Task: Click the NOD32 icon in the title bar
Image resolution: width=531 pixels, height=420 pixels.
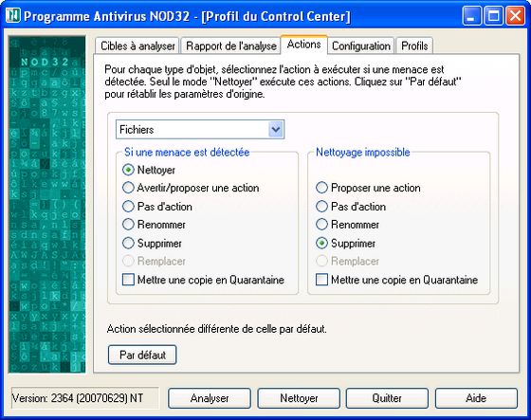Action: (x=13, y=15)
